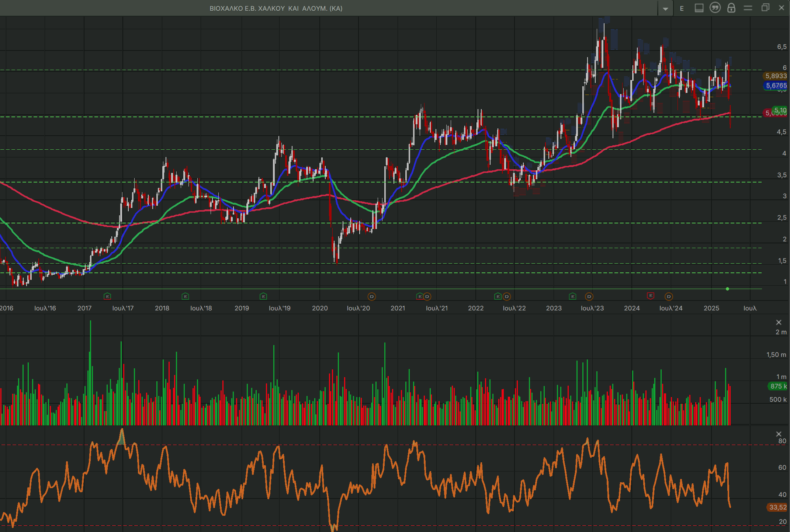
Task: Click the 4,5 price axis label
Action: coord(782,132)
